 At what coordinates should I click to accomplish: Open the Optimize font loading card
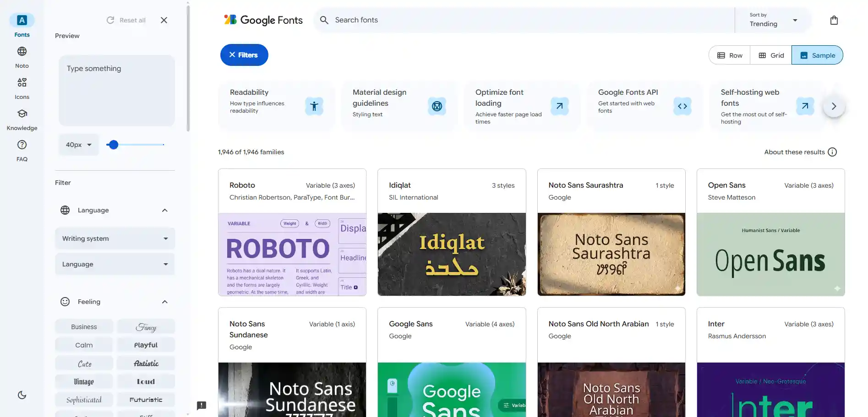click(522, 106)
